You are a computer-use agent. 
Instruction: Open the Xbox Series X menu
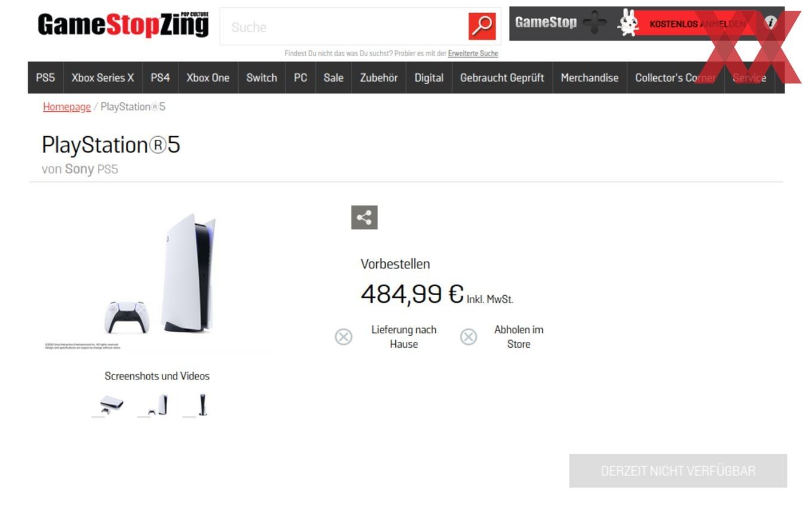coord(103,78)
